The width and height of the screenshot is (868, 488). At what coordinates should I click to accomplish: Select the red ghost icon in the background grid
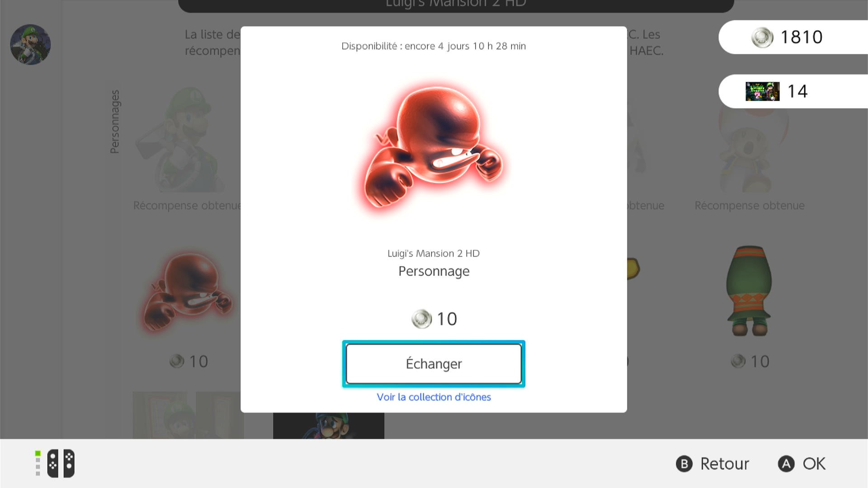pyautogui.click(x=188, y=291)
